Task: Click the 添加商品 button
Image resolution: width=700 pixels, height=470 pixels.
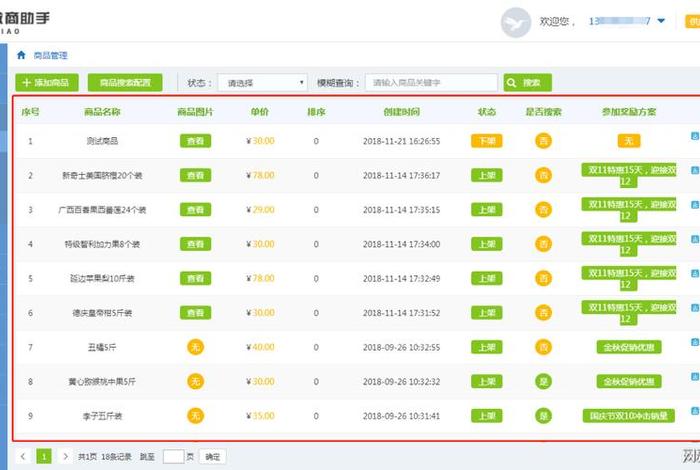Action: pos(47,83)
